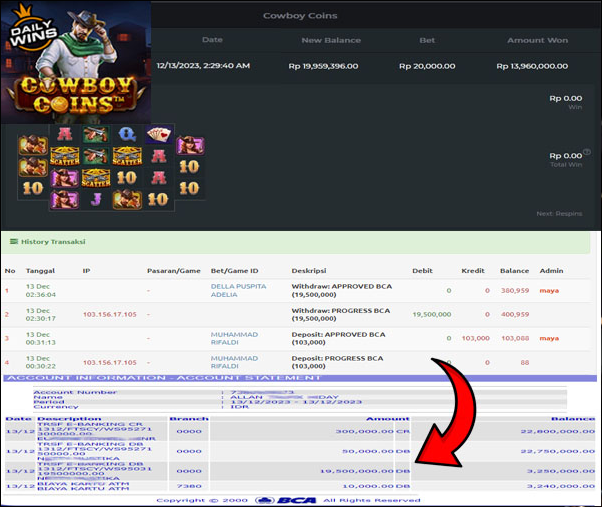Viewport: 602px width, 507px height.
Task: Click the Date column header
Action: click(212, 40)
